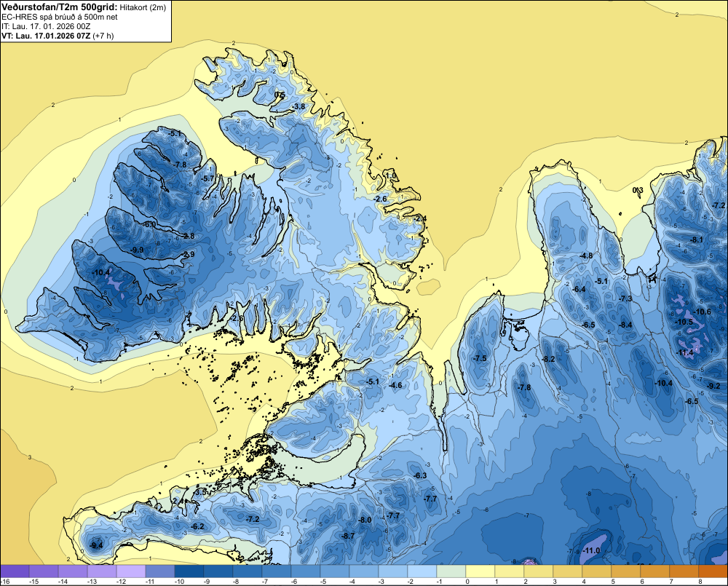Click the legend swatch between 3 and 4
The image size is (728, 586).
(568, 571)
